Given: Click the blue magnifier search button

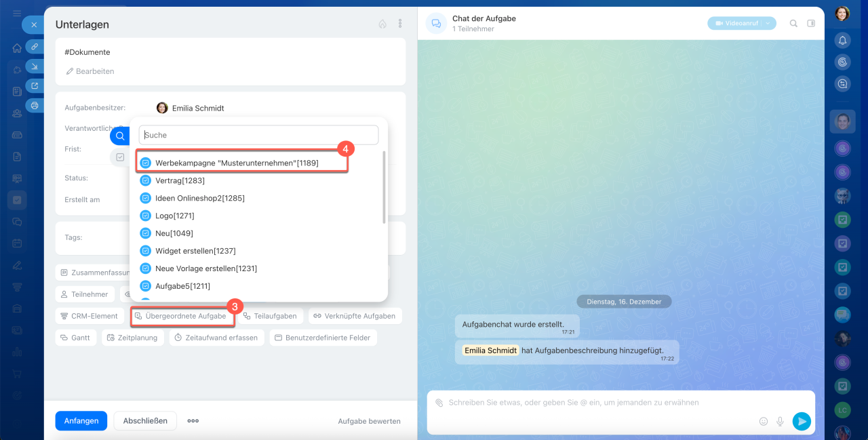Looking at the screenshot, I should (120, 136).
